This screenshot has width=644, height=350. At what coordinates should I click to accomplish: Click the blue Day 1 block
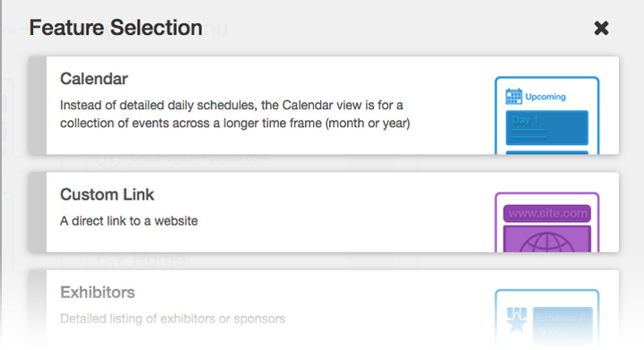(x=547, y=127)
